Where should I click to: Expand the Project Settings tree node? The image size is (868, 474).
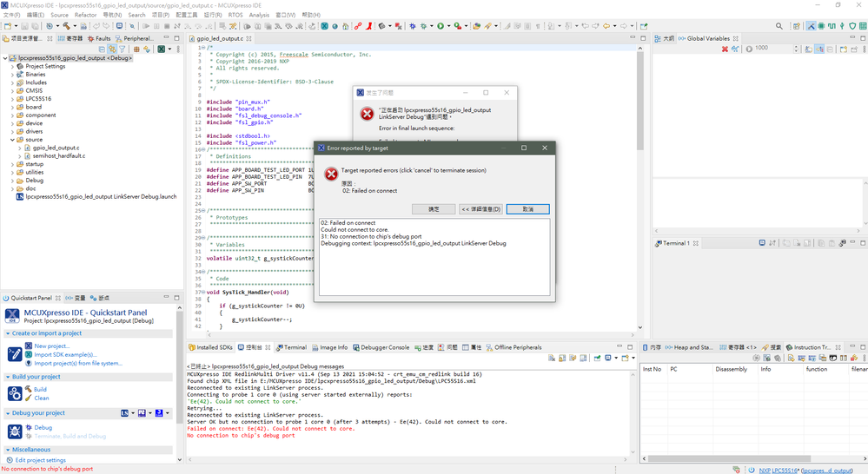pyautogui.click(x=13, y=66)
